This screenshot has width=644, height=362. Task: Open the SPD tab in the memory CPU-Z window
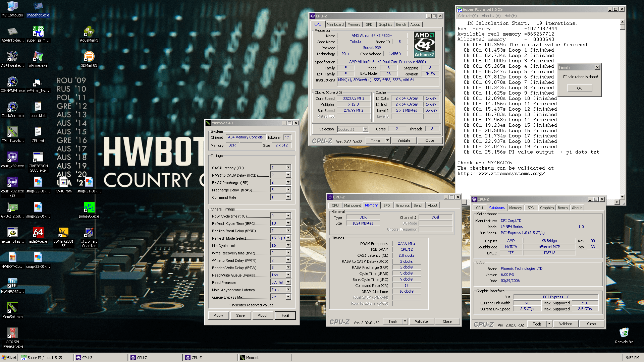(x=386, y=205)
